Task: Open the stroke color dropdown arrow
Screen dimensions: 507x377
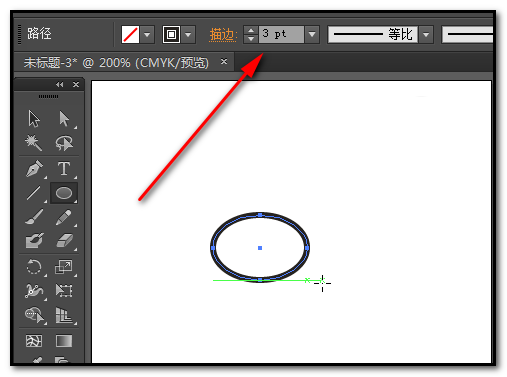Action: (x=188, y=34)
